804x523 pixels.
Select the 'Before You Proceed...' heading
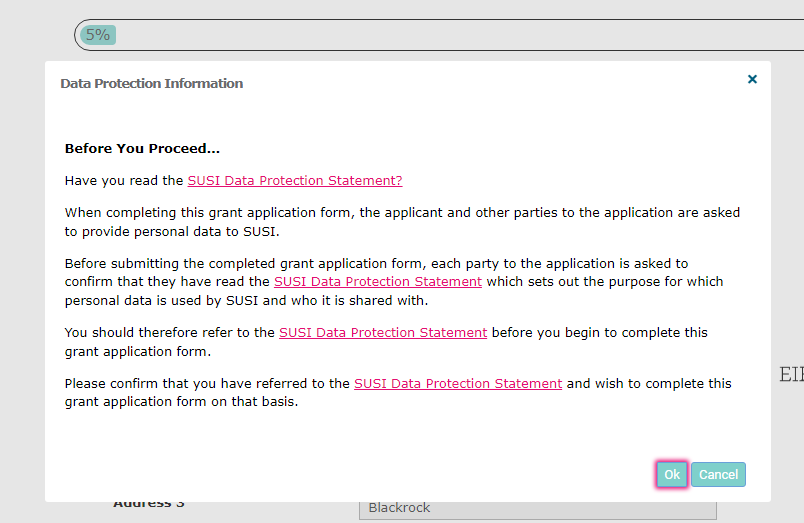142,149
